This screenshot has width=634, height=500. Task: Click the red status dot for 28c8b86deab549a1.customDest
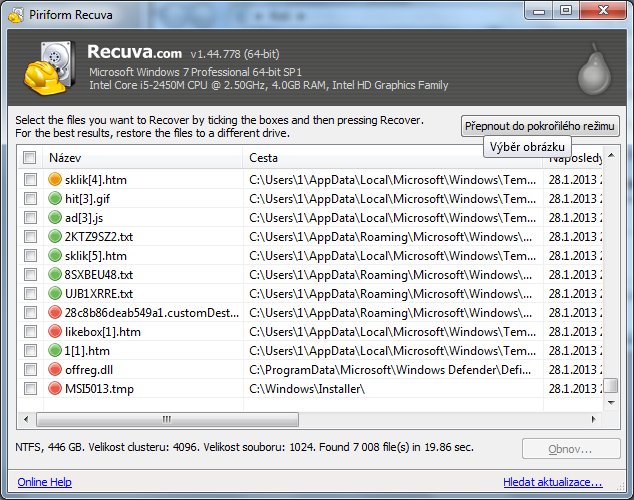[55, 312]
